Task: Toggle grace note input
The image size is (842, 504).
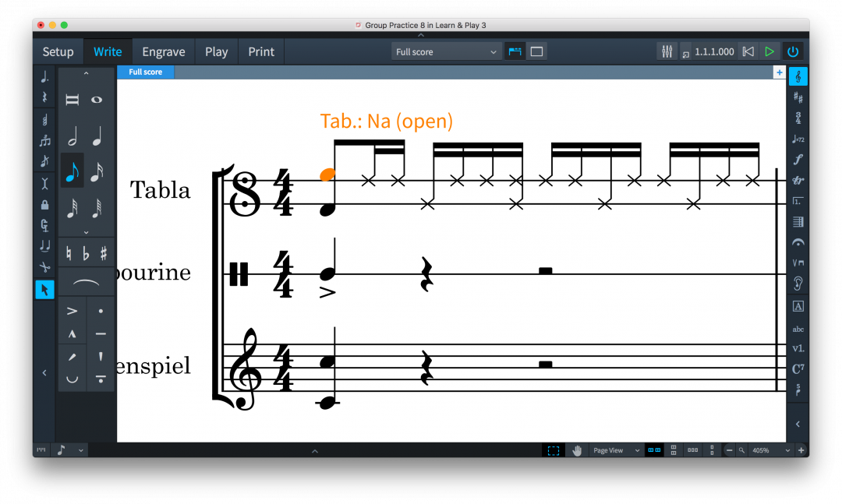Action: (44, 161)
